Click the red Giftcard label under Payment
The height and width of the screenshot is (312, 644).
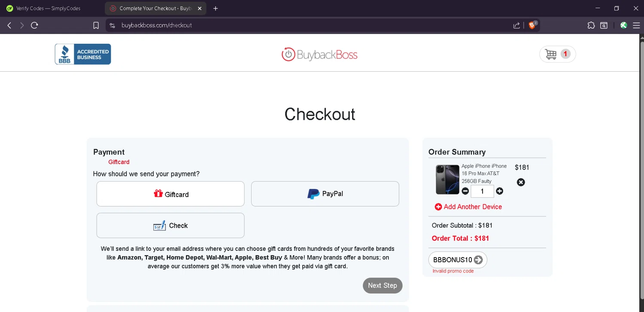(x=119, y=162)
